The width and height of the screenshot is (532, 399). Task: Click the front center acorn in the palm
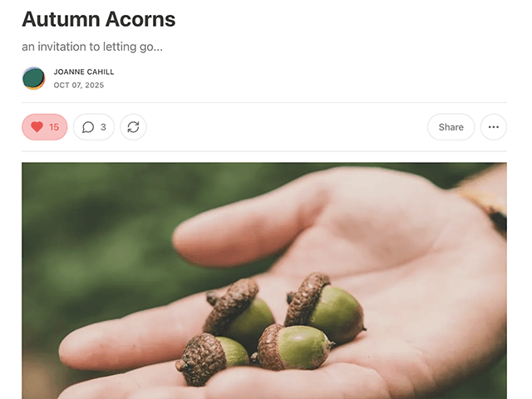pyautogui.click(x=292, y=347)
